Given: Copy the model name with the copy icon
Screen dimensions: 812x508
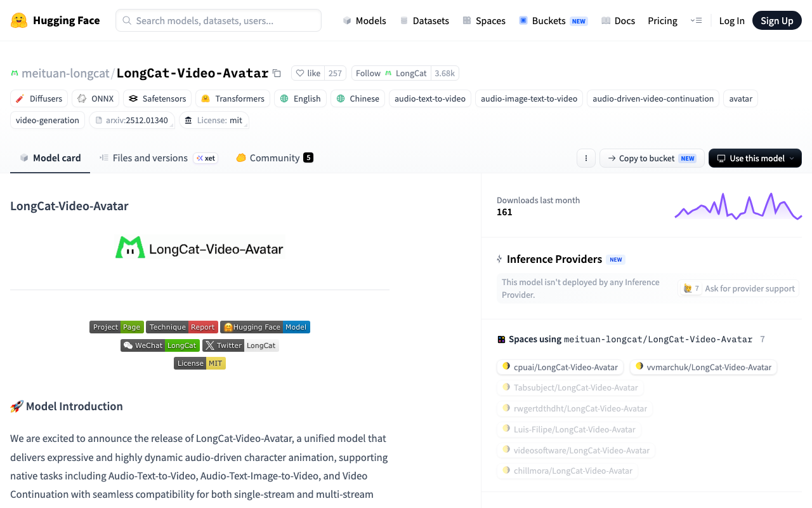Looking at the screenshot, I should point(277,73).
